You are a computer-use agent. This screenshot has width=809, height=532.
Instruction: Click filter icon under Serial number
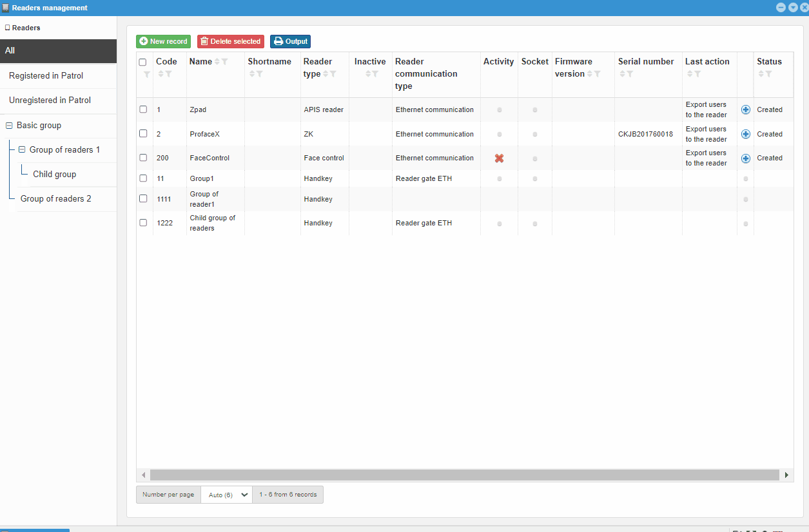pos(629,74)
